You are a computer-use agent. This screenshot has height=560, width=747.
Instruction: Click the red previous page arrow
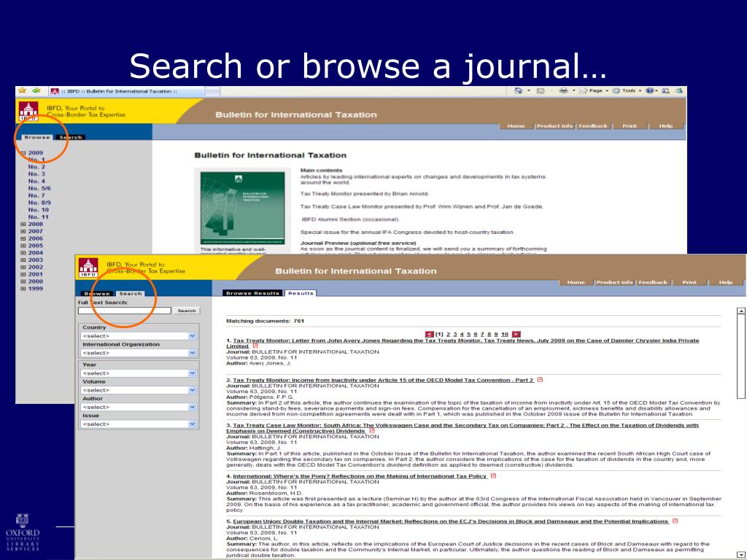429,334
